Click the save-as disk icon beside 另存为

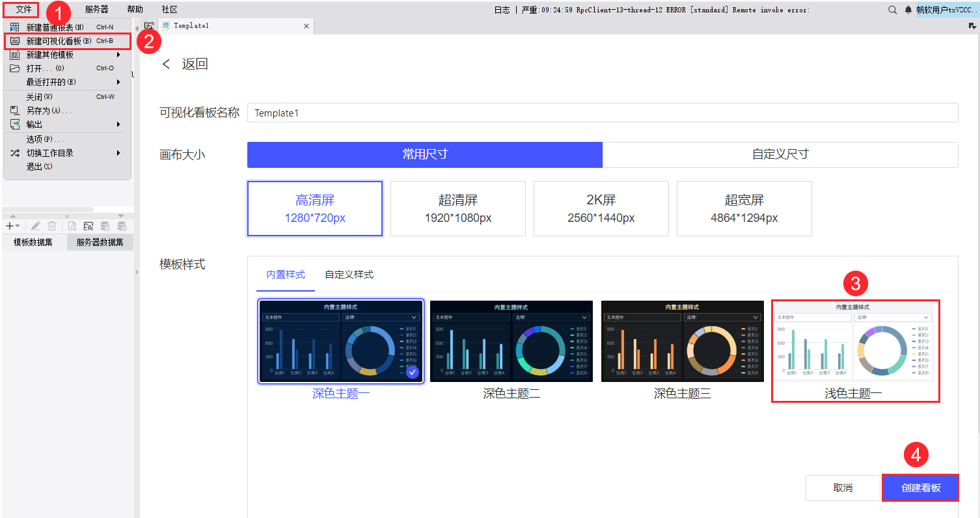click(x=14, y=111)
